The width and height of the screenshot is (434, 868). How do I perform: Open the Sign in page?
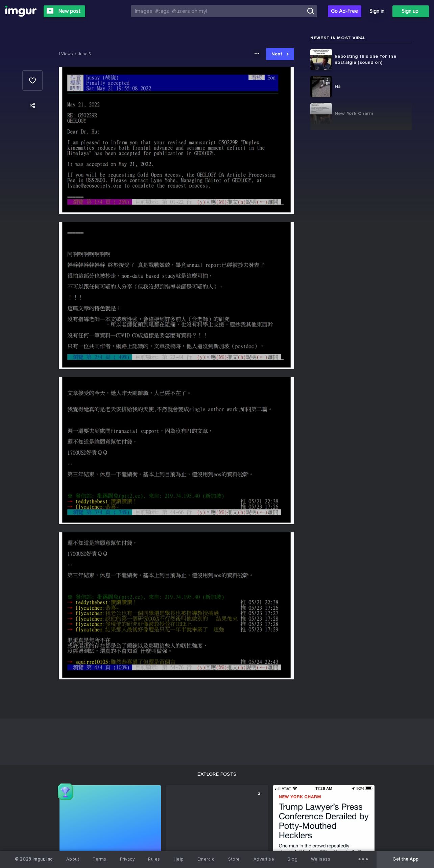(x=377, y=11)
